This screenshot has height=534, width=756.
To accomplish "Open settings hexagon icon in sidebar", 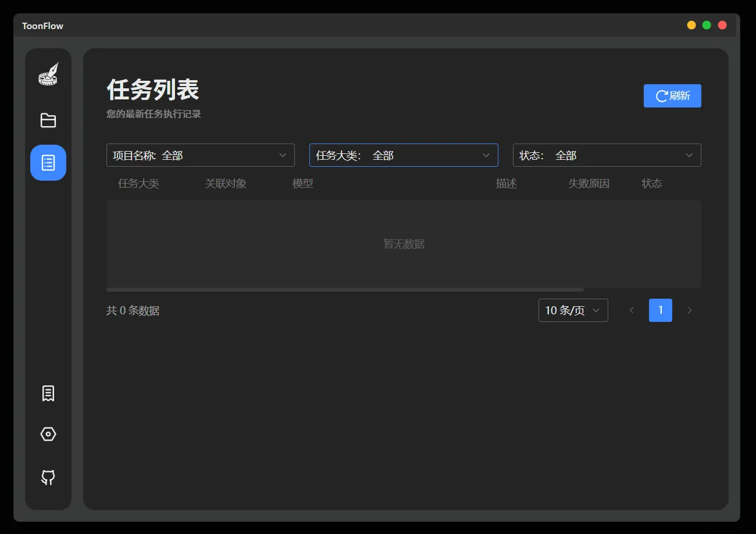I will point(48,434).
